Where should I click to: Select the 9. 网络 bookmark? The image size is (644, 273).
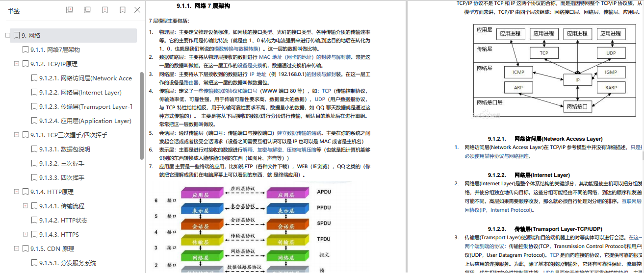pyautogui.click(x=74, y=35)
